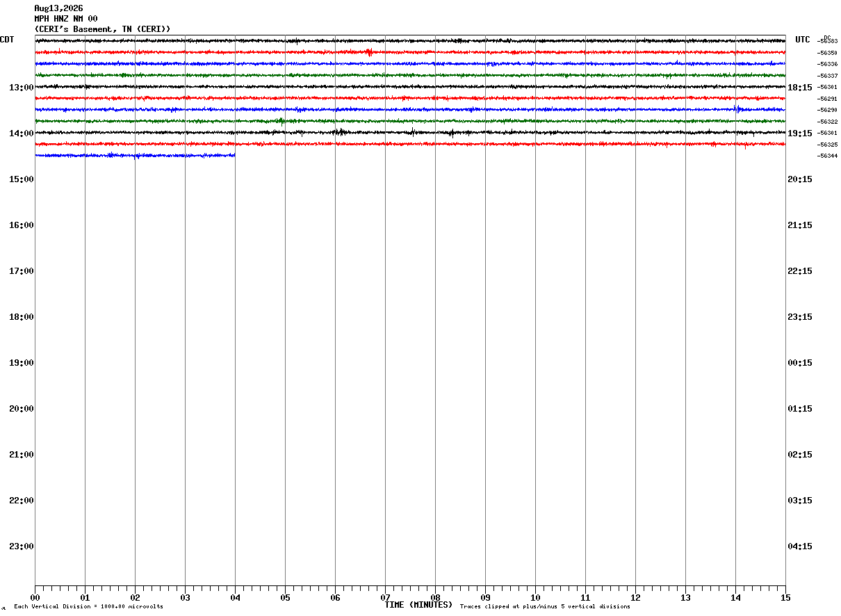
Task: Click the 18:15 UTC time label
Action: [x=800, y=88]
